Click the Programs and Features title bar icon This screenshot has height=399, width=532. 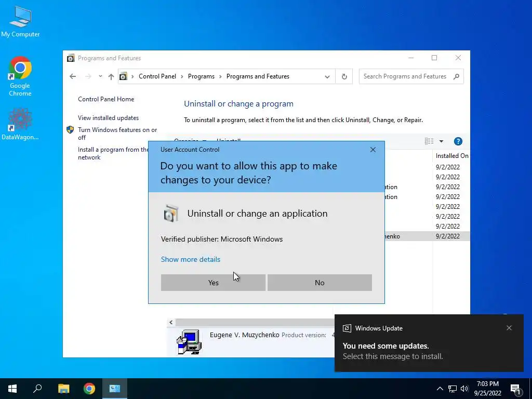click(x=71, y=58)
